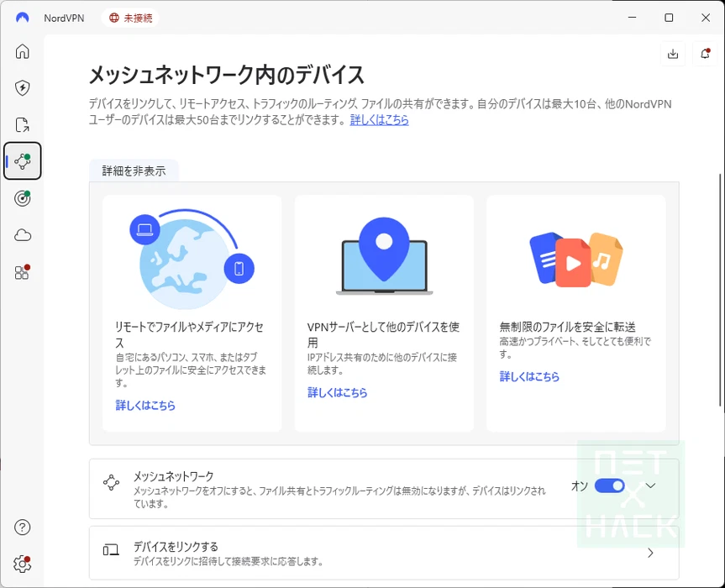
Task: Click the 未接続 connection status badge
Action: click(x=130, y=17)
